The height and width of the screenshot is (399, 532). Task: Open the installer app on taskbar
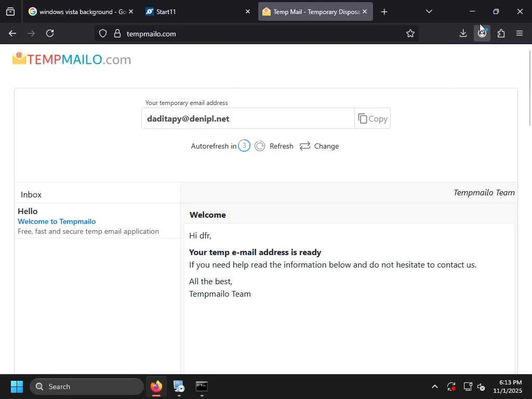179,387
